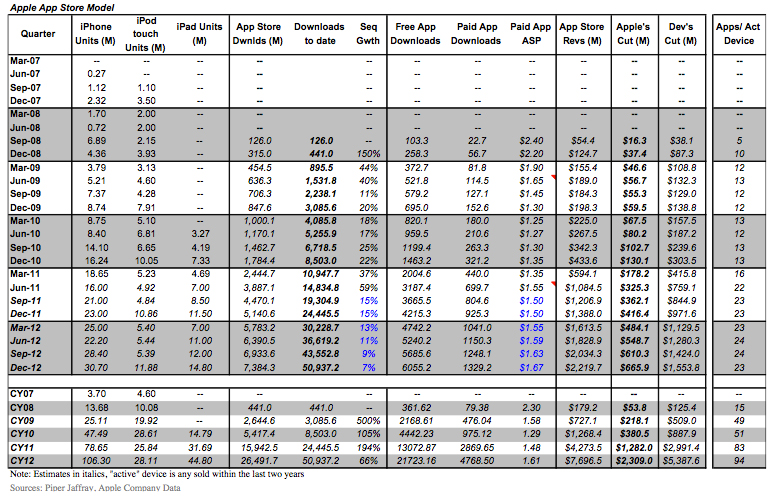Select the 'Downloads to date' header
This screenshot has width=775, height=501.
(319, 34)
